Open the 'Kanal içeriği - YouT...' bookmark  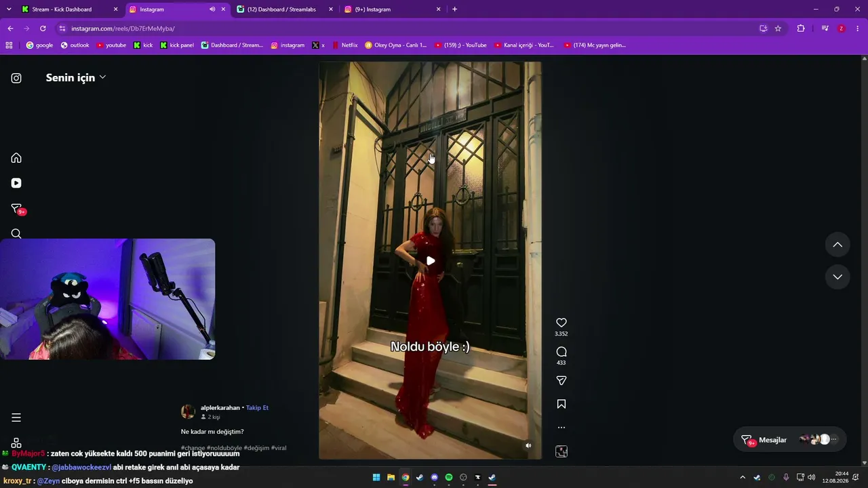pos(524,45)
